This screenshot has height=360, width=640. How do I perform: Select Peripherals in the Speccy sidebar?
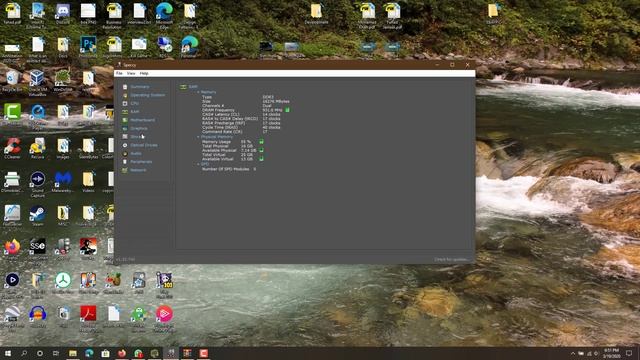[141, 162]
